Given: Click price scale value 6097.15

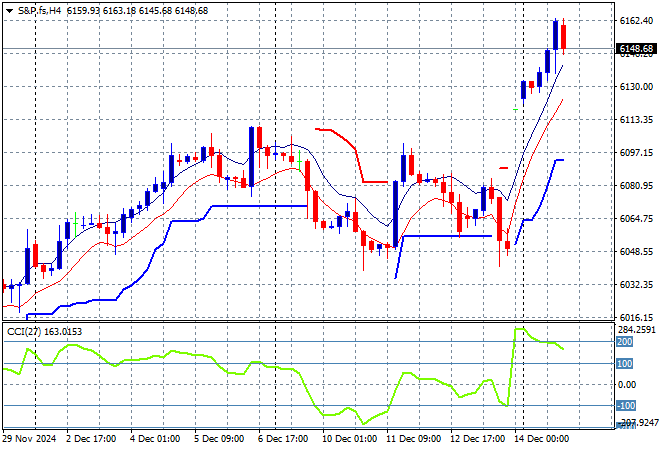Looking at the screenshot, I should 636,153.
